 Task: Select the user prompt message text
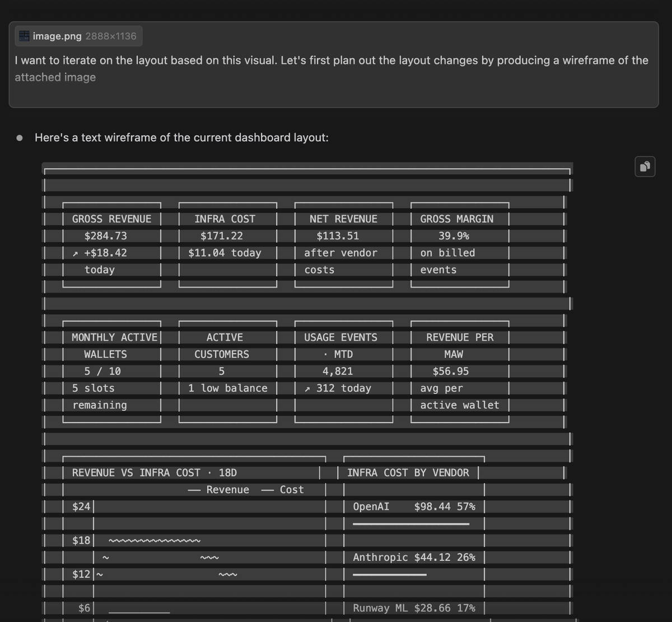(332, 68)
